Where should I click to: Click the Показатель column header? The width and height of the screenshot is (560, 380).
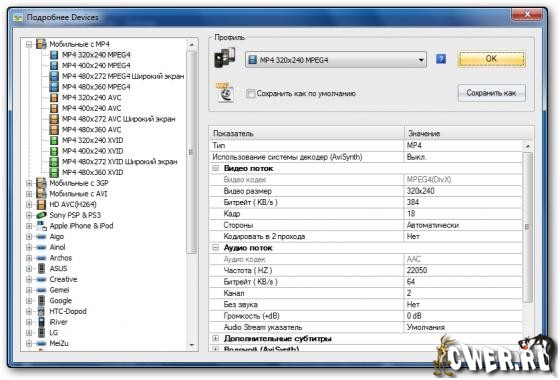(x=307, y=133)
